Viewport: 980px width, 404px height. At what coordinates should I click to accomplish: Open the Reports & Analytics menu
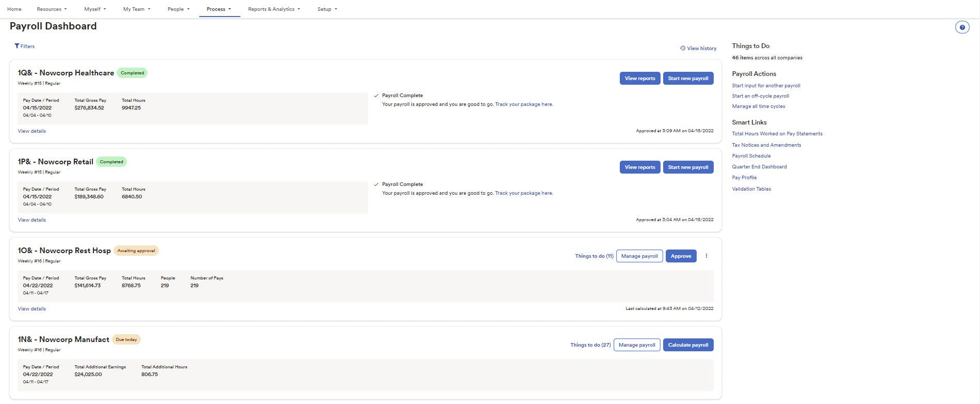coord(274,9)
